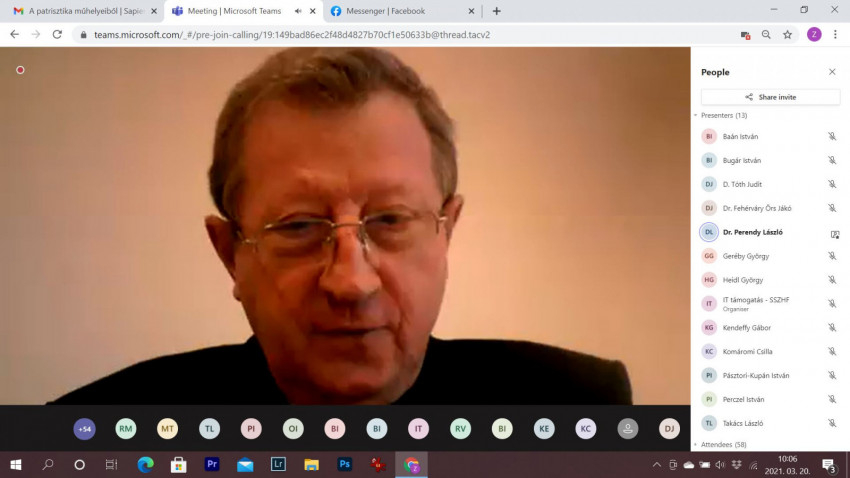Reload the Teams page
The height and width of the screenshot is (478, 850).
coord(57,34)
